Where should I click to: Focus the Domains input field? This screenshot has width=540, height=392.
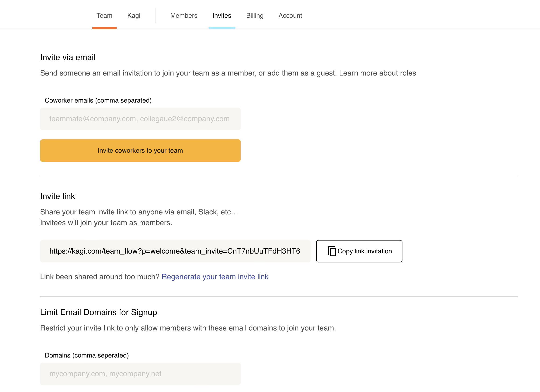(140, 374)
